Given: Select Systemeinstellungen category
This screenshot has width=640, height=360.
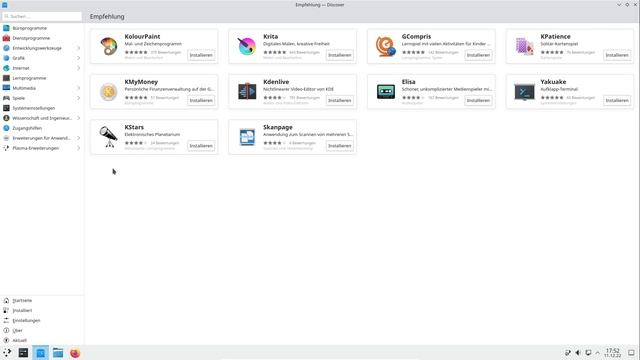Looking at the screenshot, I should (42, 108).
